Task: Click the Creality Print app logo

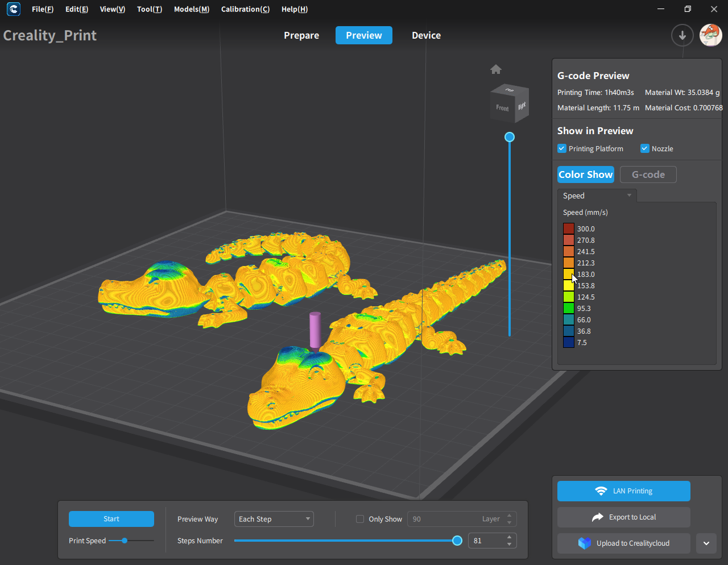Action: click(14, 9)
